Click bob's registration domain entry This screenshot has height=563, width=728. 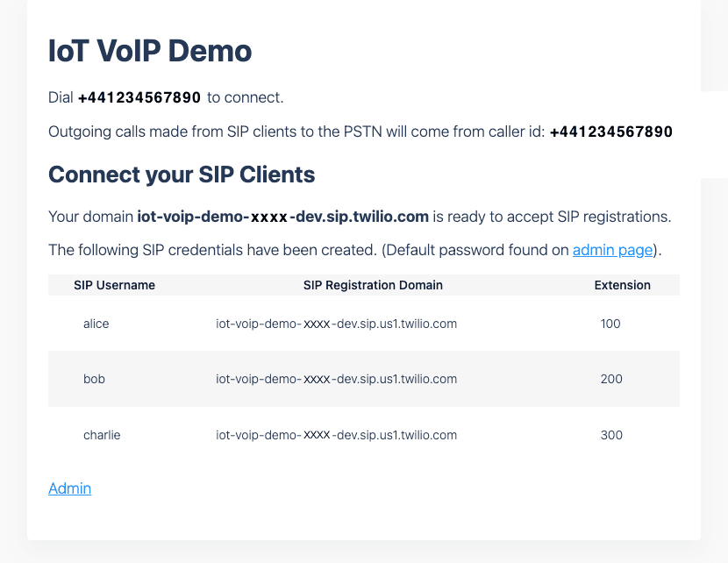[x=337, y=379]
